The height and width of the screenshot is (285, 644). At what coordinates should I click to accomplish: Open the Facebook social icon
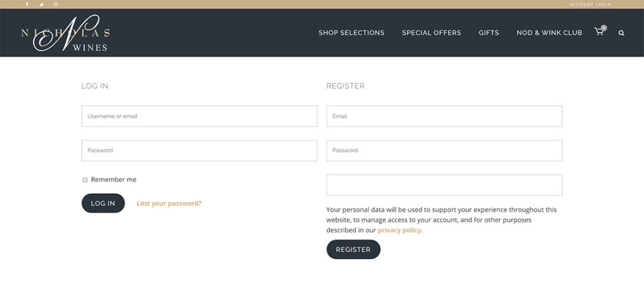coord(27,4)
